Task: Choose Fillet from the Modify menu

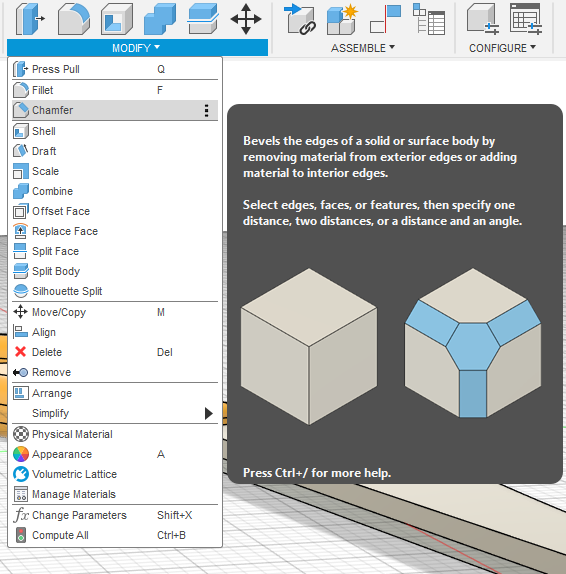Action: pyautogui.click(x=115, y=90)
